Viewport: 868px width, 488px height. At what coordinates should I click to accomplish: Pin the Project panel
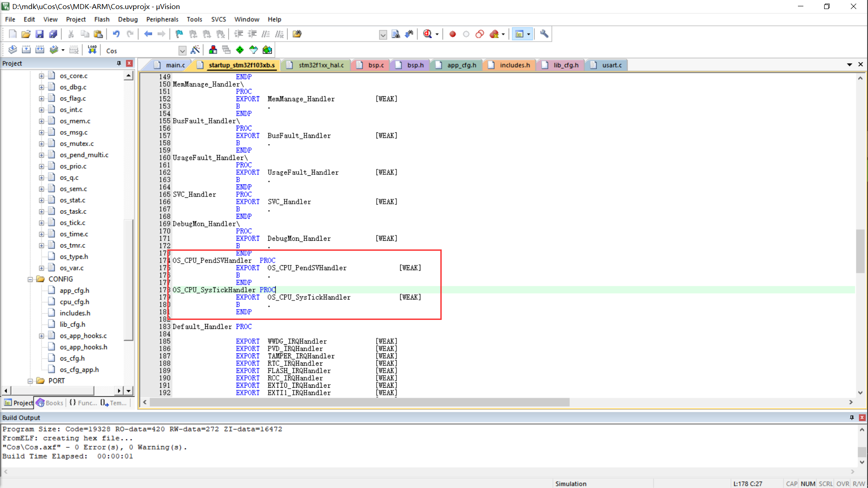(x=119, y=63)
